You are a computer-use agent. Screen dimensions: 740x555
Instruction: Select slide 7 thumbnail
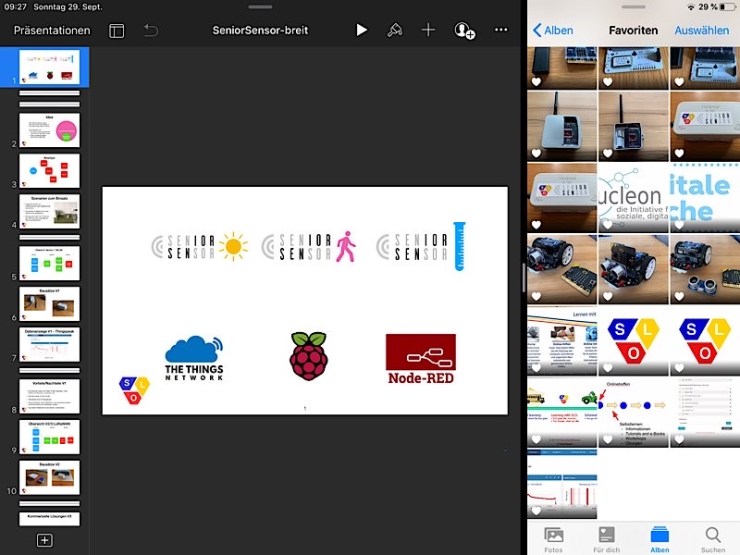click(50, 345)
